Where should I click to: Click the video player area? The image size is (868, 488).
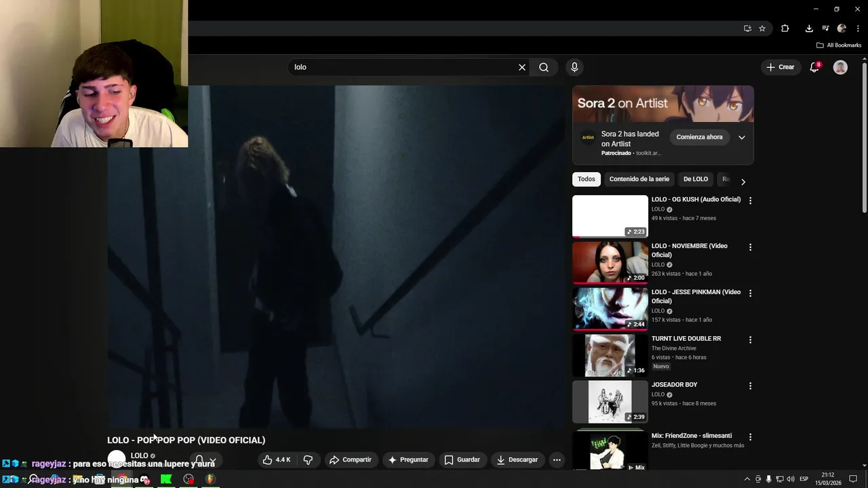[x=336, y=256]
